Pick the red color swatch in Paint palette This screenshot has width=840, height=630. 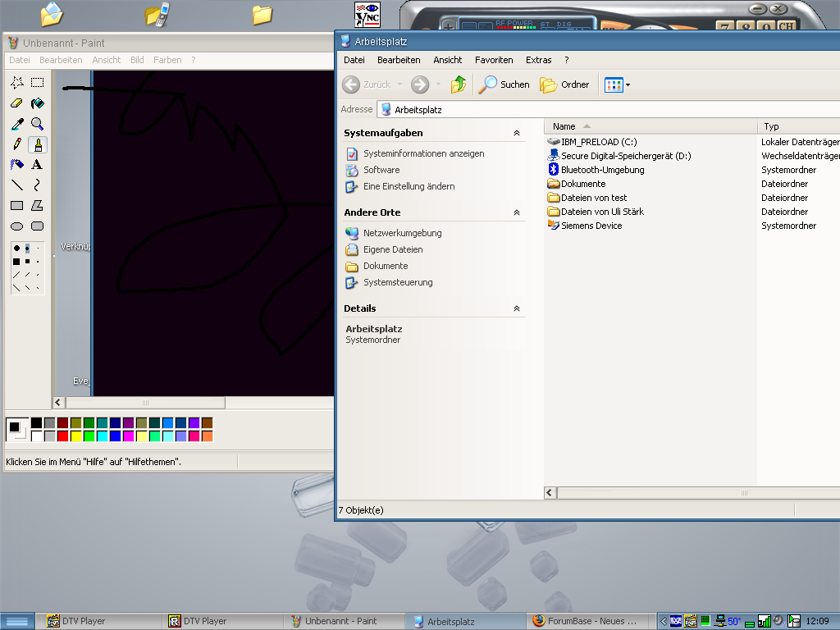(62, 436)
